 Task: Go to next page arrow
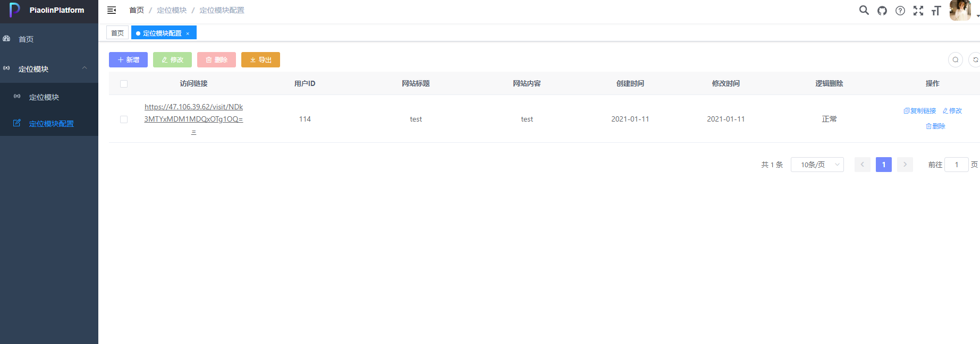905,165
